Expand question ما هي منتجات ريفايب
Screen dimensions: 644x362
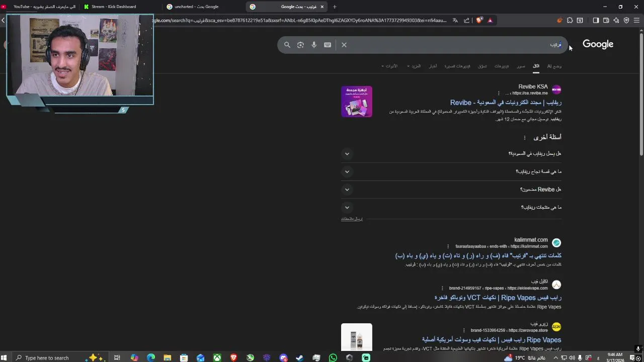click(x=451, y=208)
